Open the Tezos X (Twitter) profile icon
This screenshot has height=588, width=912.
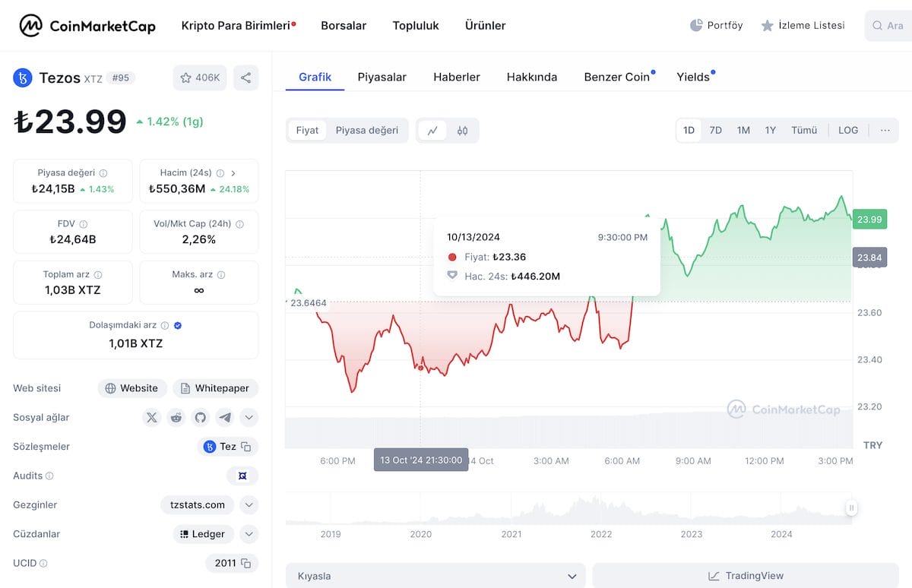pos(151,417)
